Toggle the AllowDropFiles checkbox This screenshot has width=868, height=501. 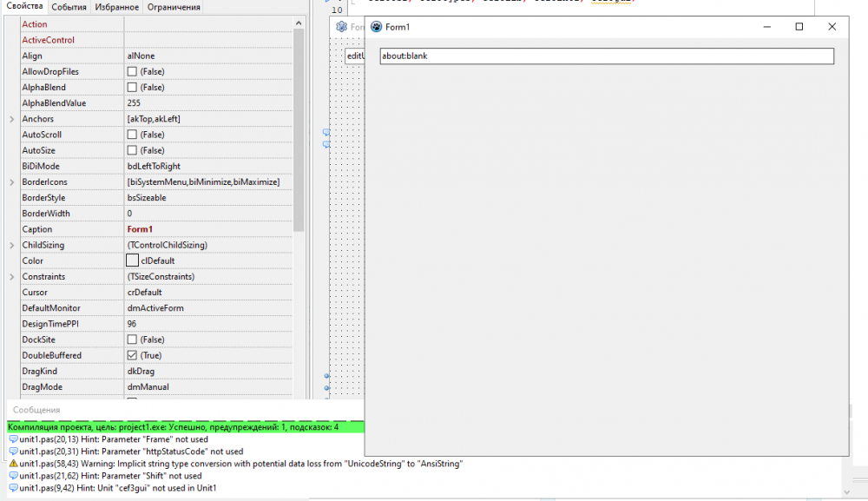coord(132,71)
